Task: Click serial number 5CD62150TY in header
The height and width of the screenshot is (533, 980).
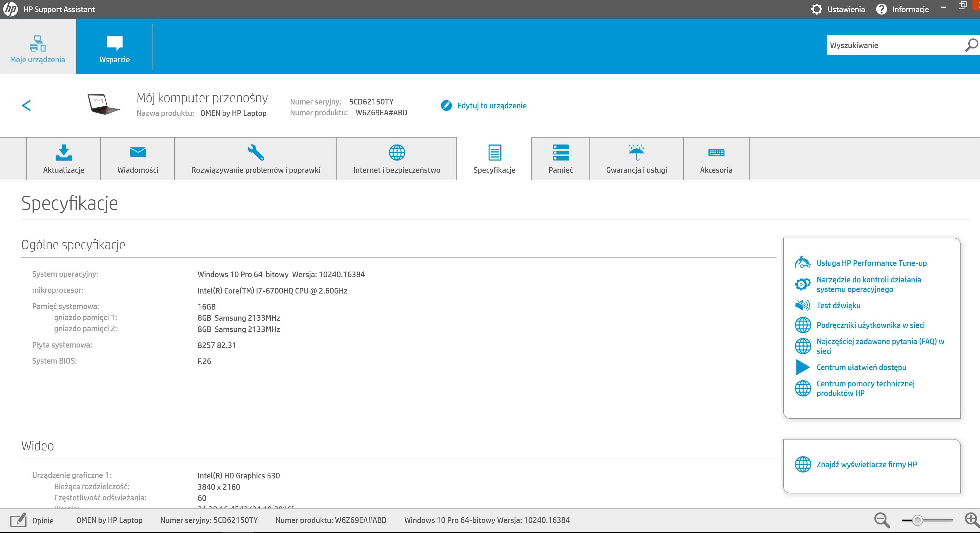Action: (371, 102)
